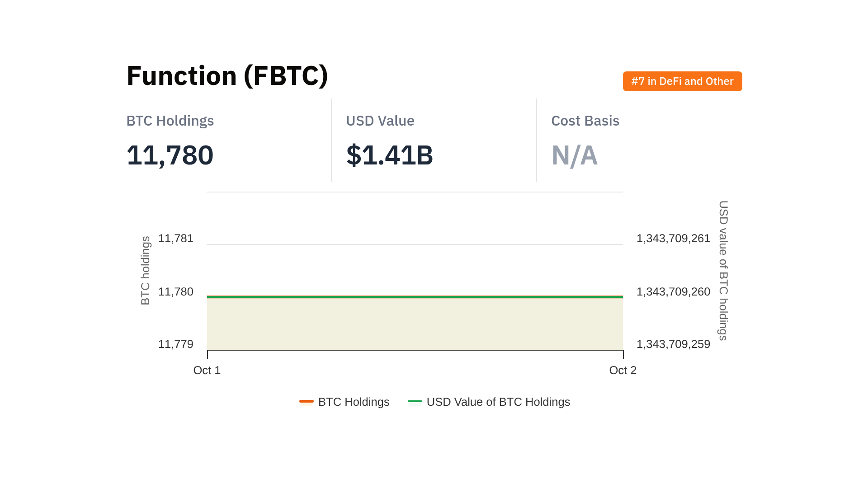Click the USD Value label heading
The width and height of the screenshot is (868, 488).
[x=380, y=121]
